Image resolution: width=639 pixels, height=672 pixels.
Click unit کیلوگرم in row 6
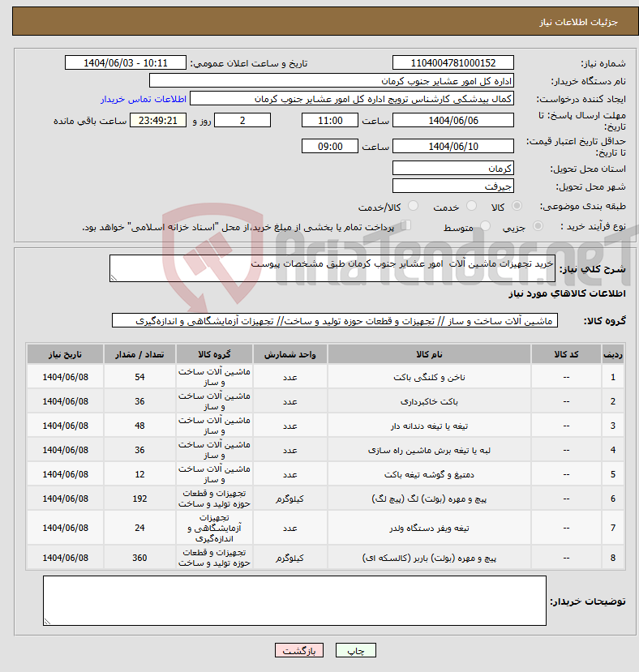click(x=290, y=499)
